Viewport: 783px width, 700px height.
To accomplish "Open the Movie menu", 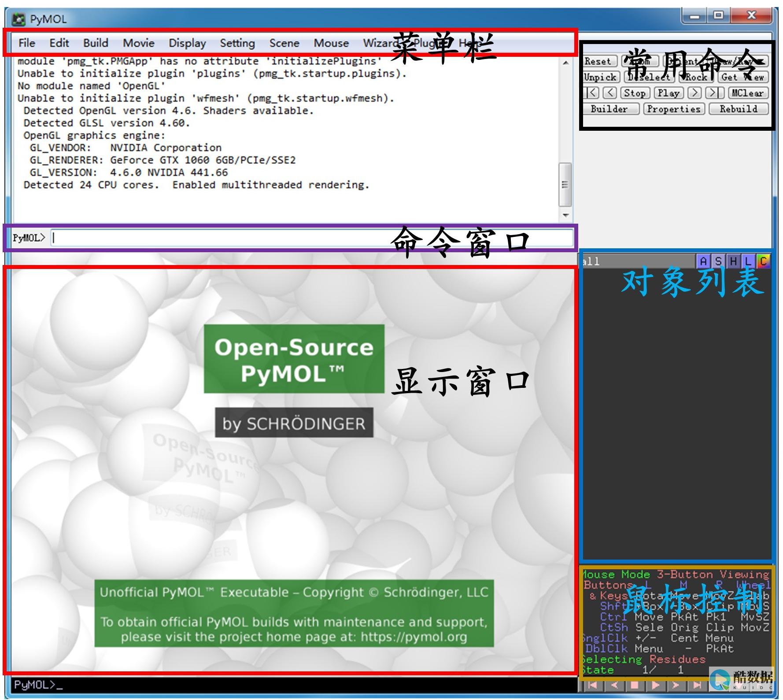I will [139, 43].
